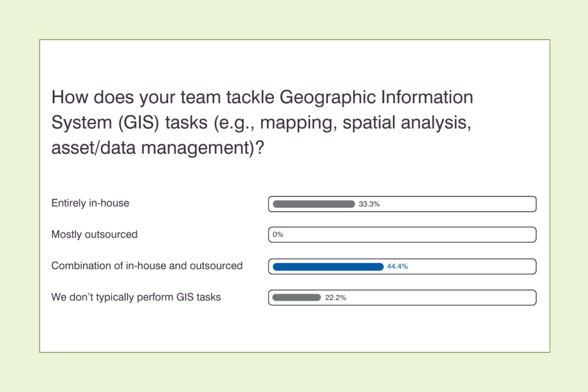
Task: Pick "We don't typically perform GIS tasks"
Action: pos(136,297)
